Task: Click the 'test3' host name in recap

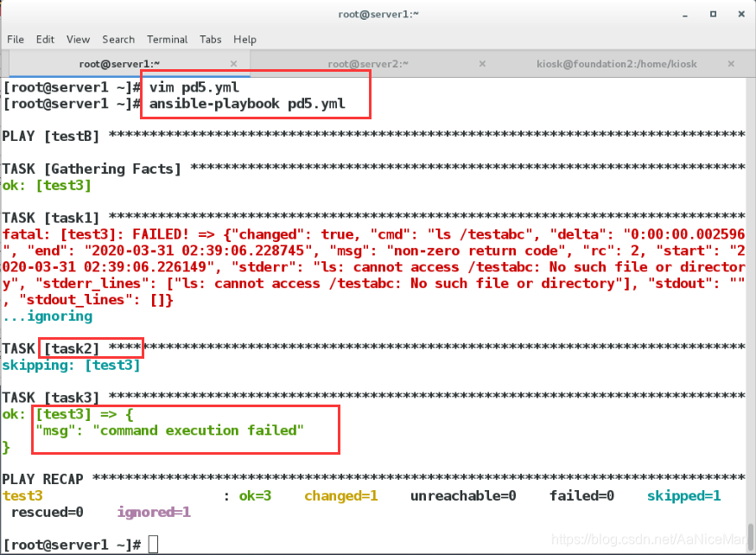Action: pos(22,495)
